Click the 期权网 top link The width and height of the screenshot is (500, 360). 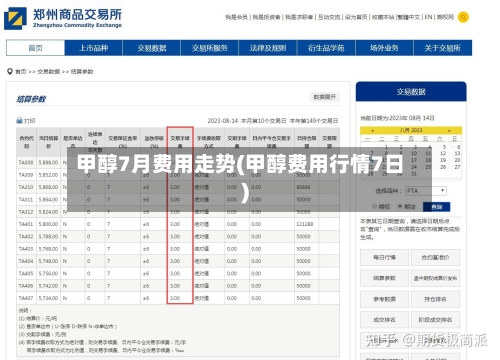click(x=445, y=17)
